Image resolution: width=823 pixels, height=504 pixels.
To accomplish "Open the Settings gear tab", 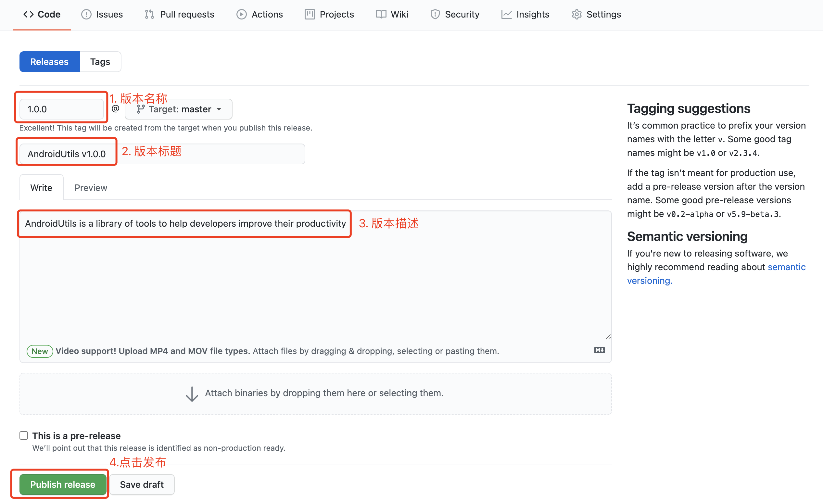I will click(596, 14).
